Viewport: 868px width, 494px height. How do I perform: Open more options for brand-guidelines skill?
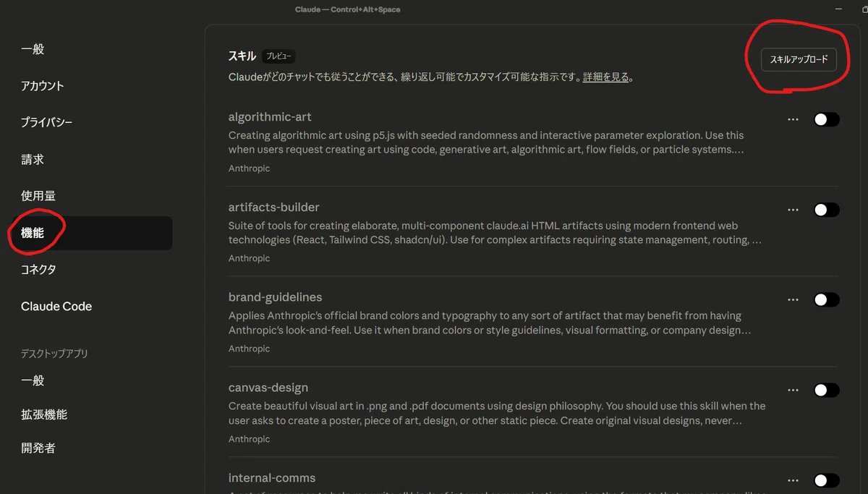click(x=793, y=299)
